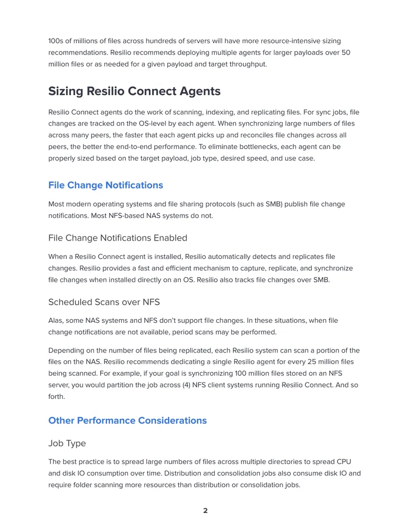Click the paragraph starting 'The best practice'

pos(204,473)
